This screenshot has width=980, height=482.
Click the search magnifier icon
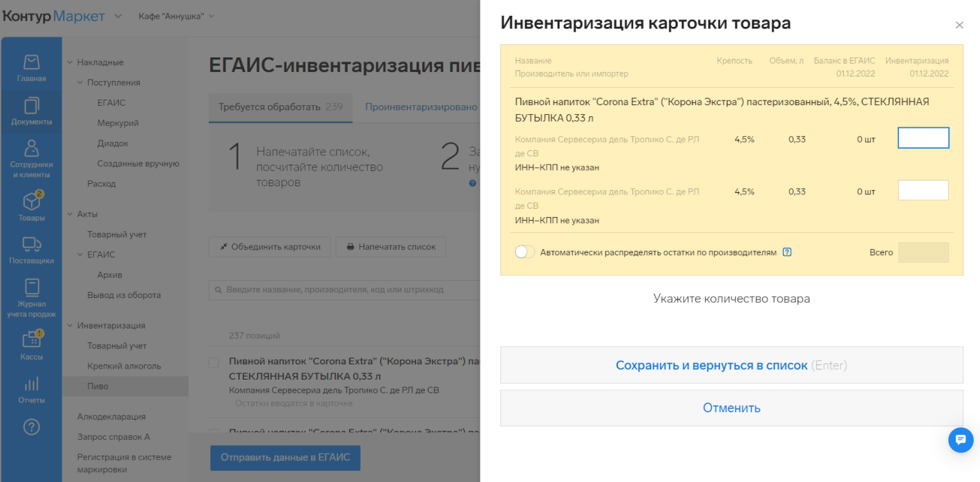click(219, 290)
